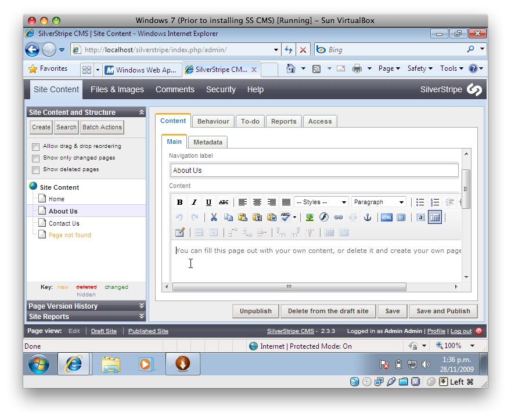511x420 pixels.
Task: Open the HTML source editor icon
Action: 386,218
